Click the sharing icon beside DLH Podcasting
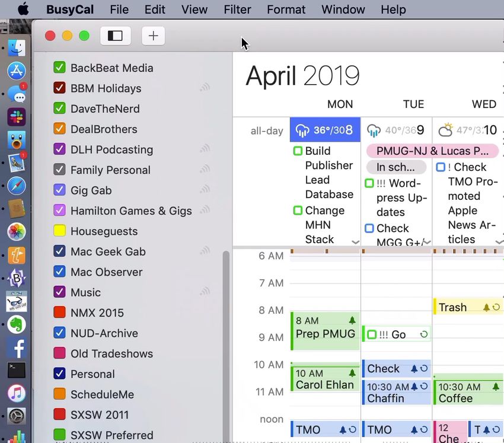Viewport: 504px width, 443px height. [x=205, y=148]
